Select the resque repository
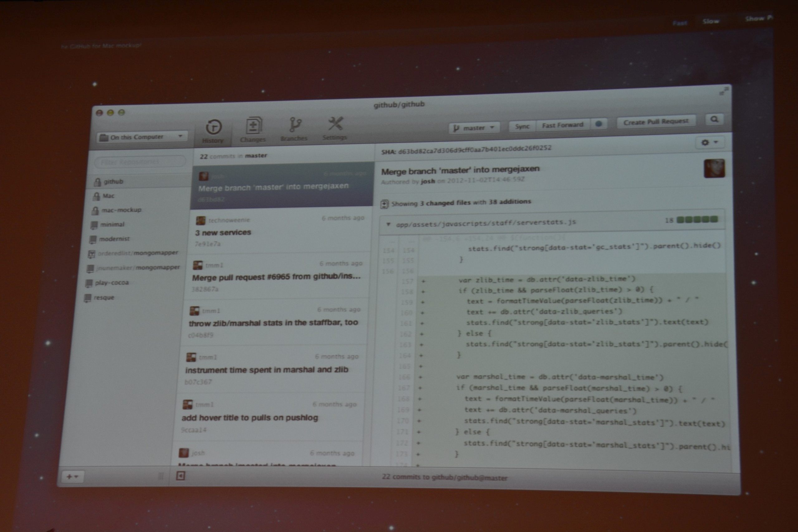The image size is (798, 532). click(103, 298)
